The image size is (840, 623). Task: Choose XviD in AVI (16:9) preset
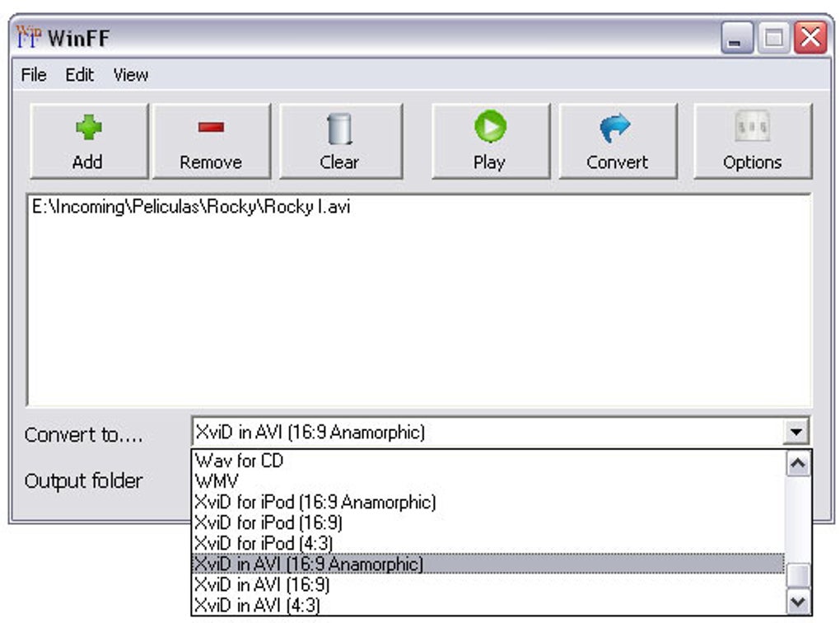[x=488, y=584]
